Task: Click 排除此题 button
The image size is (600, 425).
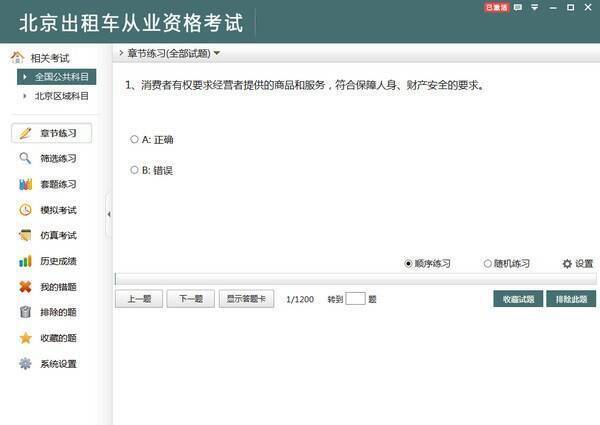Action: pos(571,299)
